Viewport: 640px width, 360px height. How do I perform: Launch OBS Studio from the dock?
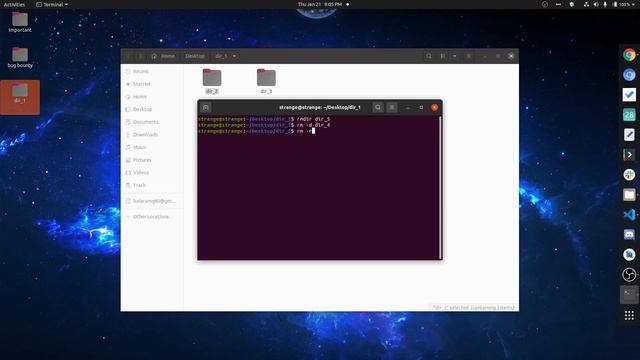[x=629, y=275]
